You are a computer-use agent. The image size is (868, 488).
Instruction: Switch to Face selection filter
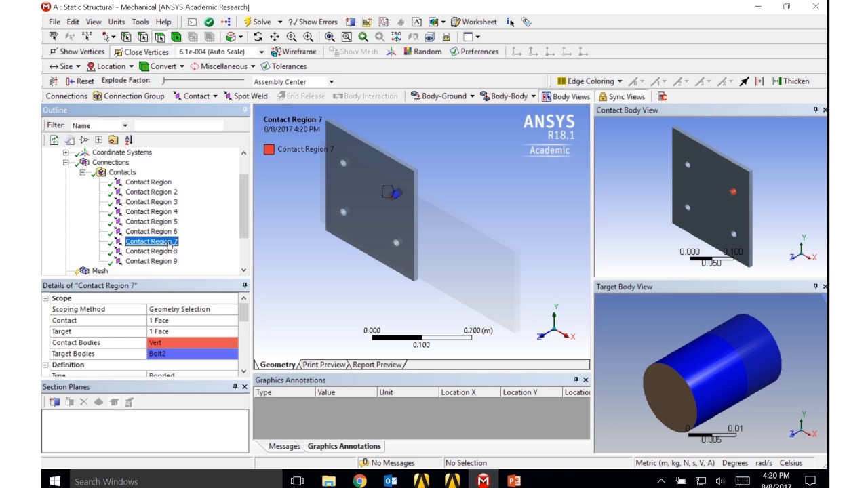pyautogui.click(x=159, y=37)
